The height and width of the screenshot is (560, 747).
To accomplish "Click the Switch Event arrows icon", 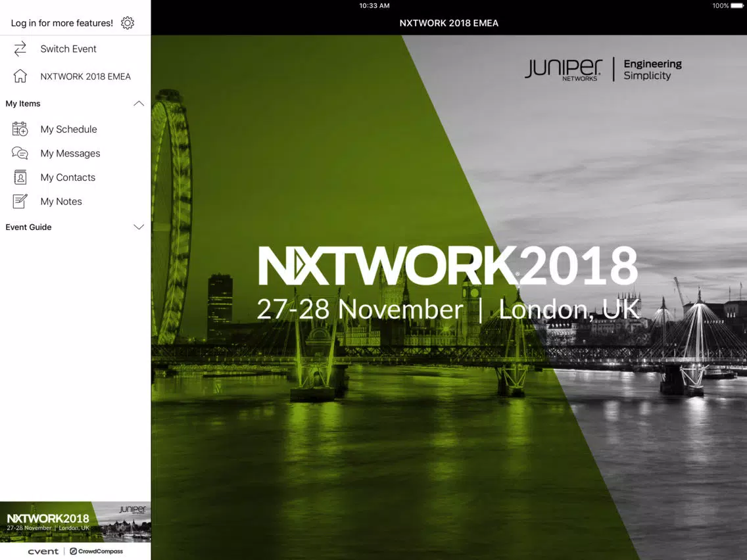I will point(20,49).
